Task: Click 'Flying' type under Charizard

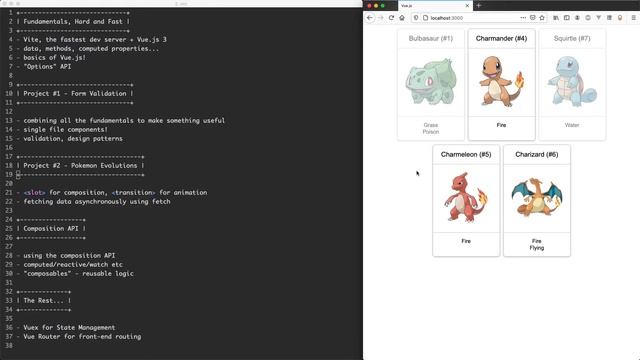Action: click(537, 248)
